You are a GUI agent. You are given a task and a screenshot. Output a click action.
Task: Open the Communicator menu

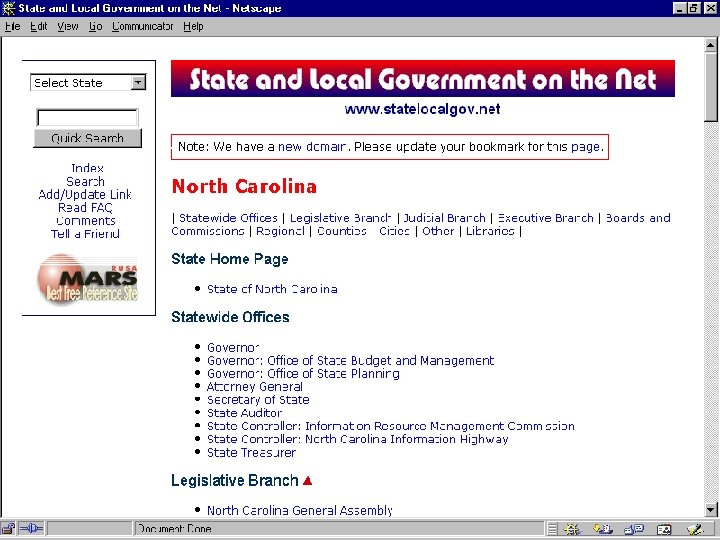142,27
